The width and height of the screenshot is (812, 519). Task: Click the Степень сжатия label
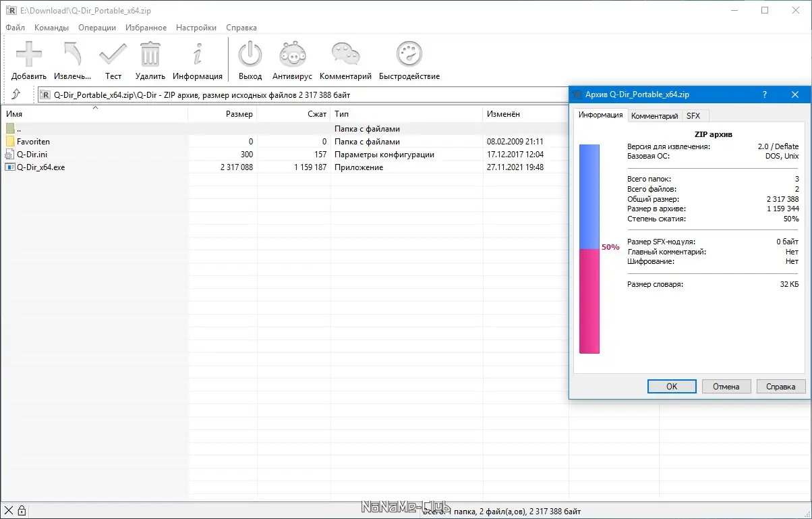click(x=656, y=219)
